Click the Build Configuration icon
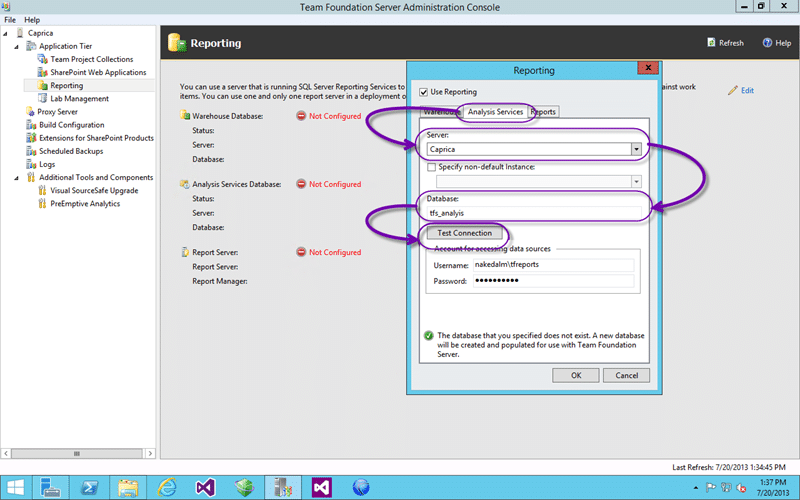800x500 pixels. (31, 124)
